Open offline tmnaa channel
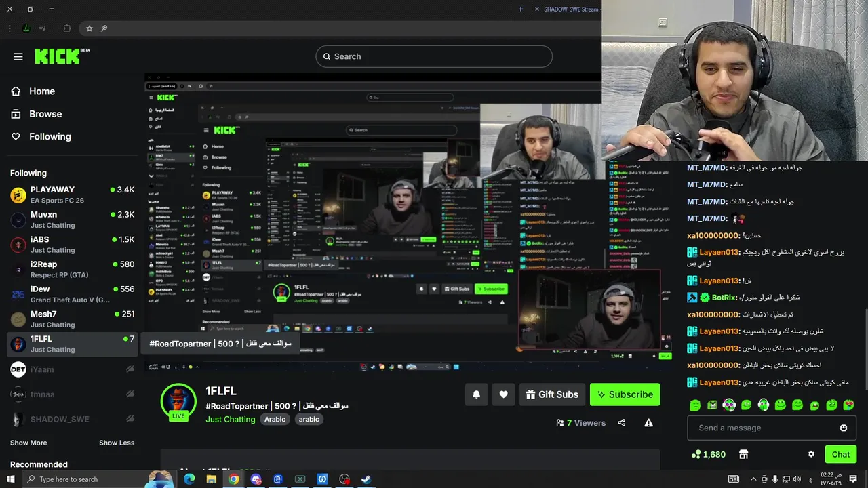The width and height of the screenshot is (868, 488). (72, 394)
